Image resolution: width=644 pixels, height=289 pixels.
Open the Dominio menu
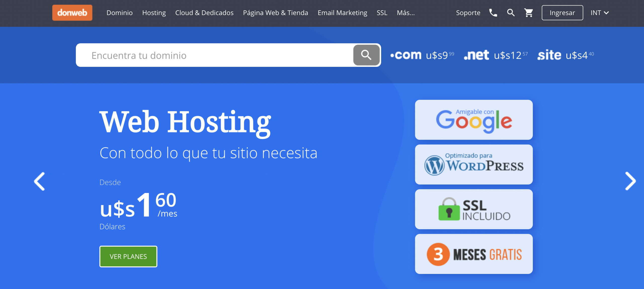(119, 13)
